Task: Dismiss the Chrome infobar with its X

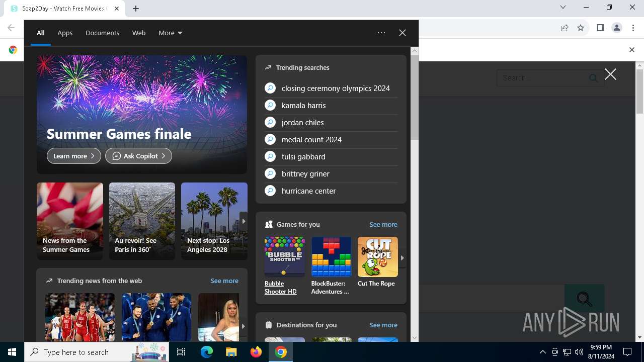Action: [x=632, y=50]
